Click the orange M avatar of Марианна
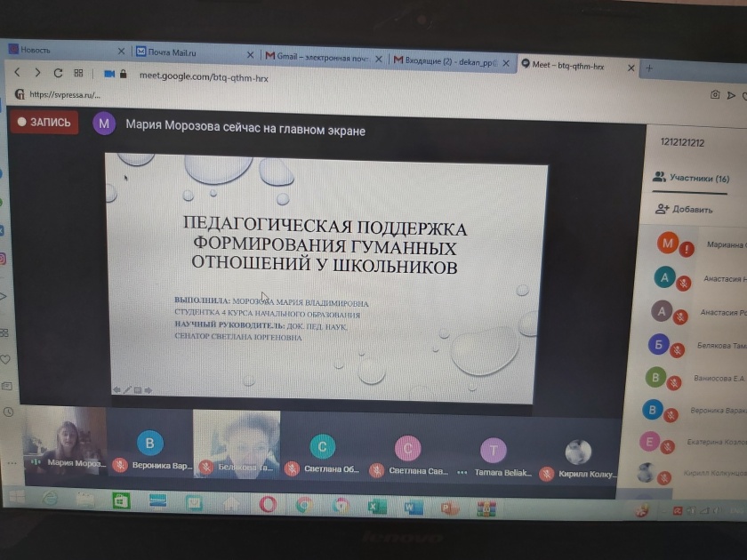This screenshot has height=560, width=747. (x=668, y=243)
